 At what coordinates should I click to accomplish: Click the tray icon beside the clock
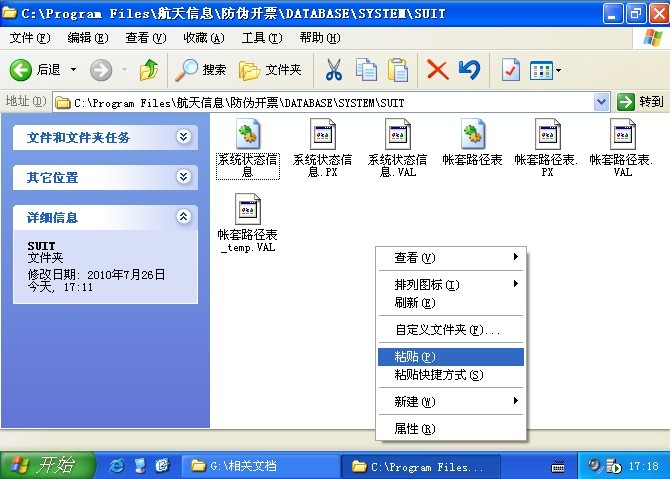[x=614, y=466]
